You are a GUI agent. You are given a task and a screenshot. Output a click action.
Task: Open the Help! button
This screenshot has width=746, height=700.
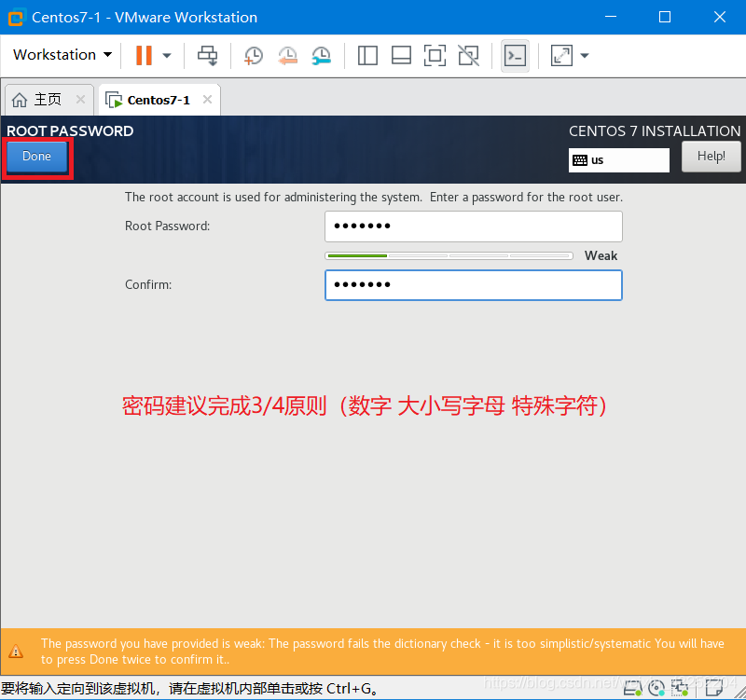coord(711,156)
